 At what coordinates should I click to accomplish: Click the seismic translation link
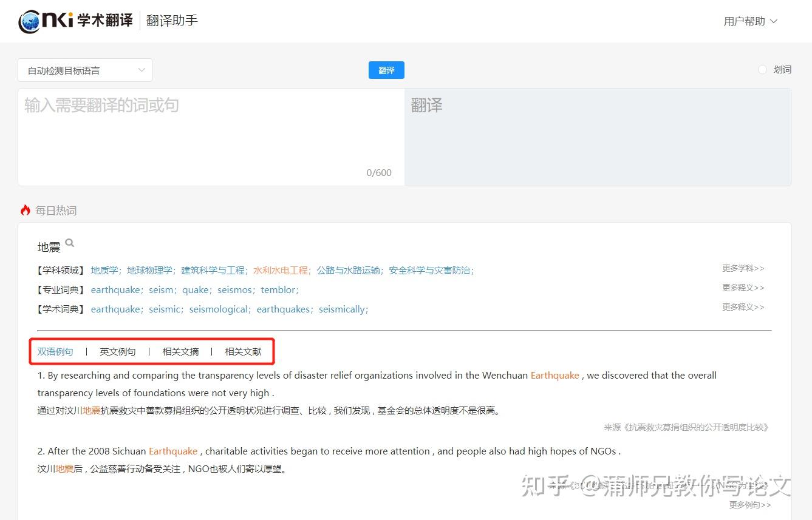click(165, 309)
